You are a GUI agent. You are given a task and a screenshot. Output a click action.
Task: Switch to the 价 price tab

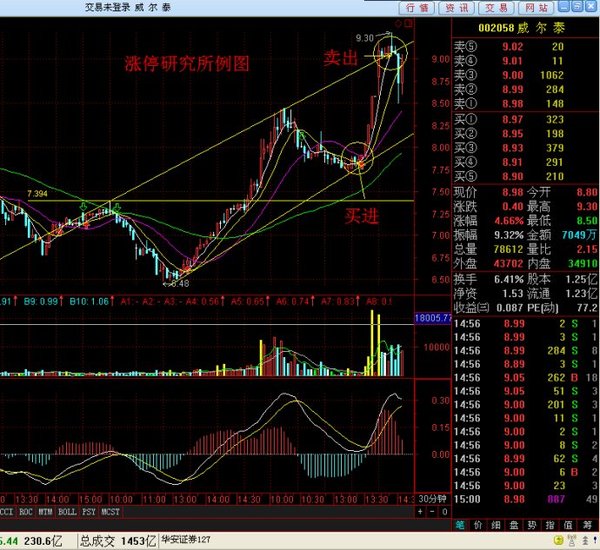tap(478, 525)
